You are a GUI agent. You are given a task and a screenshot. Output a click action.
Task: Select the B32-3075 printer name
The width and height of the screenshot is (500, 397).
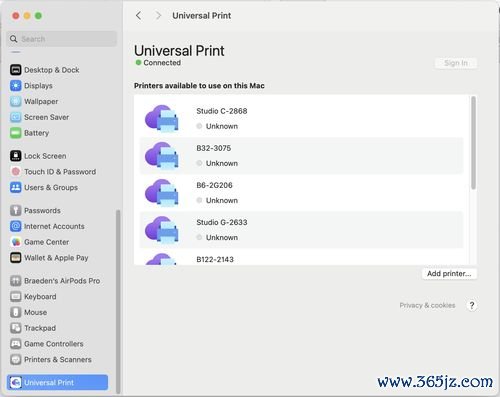[x=213, y=148]
